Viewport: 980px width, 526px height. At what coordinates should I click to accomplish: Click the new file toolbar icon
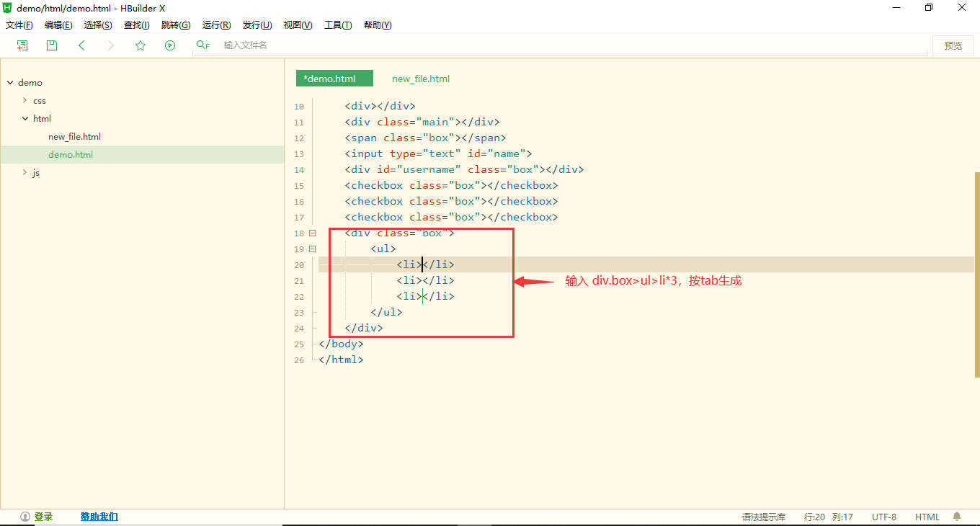pyautogui.click(x=22, y=45)
